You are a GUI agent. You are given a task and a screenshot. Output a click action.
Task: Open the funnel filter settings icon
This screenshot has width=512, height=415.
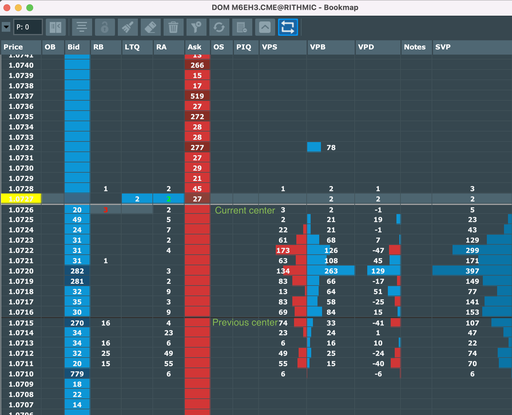(x=196, y=27)
